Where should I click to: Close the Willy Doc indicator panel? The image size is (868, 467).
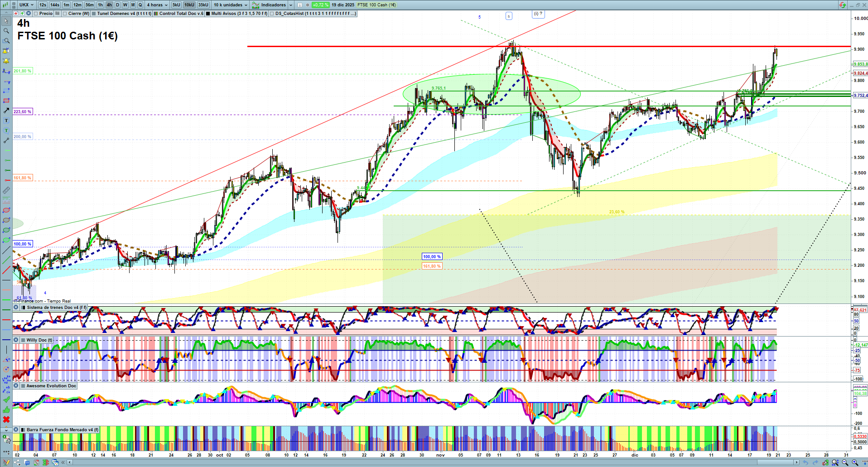pyautogui.click(x=16, y=340)
